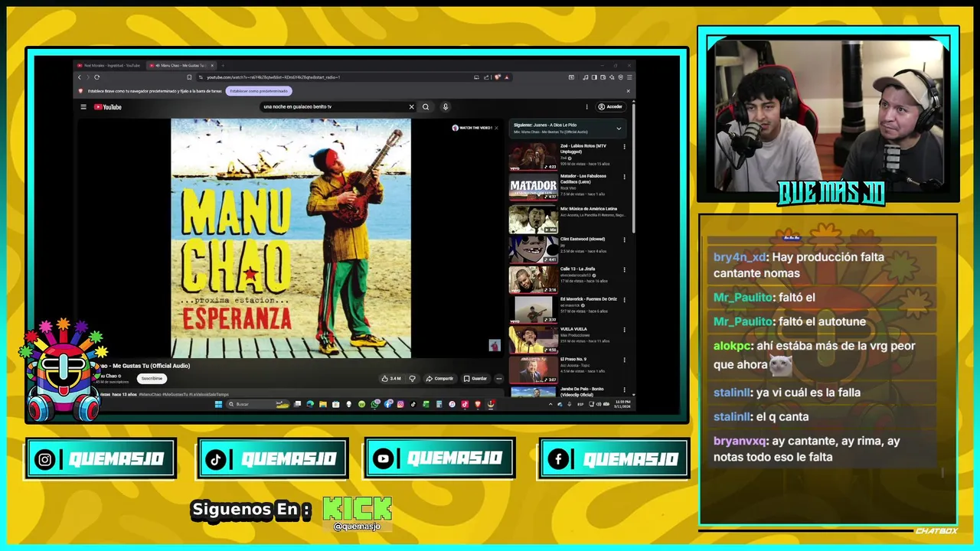Open options menu for Matador video
This screenshot has height=551, width=980.
(x=624, y=177)
